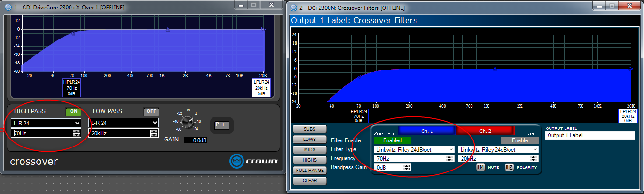
Task: Switch to the Ch. 2 tab
Action: pyautogui.click(x=485, y=130)
